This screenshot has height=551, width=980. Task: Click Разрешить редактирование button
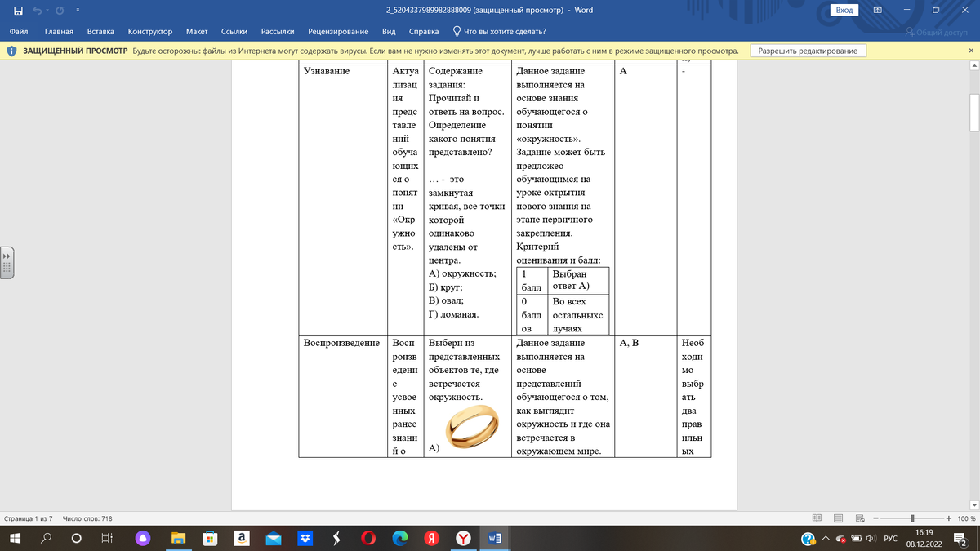point(808,51)
